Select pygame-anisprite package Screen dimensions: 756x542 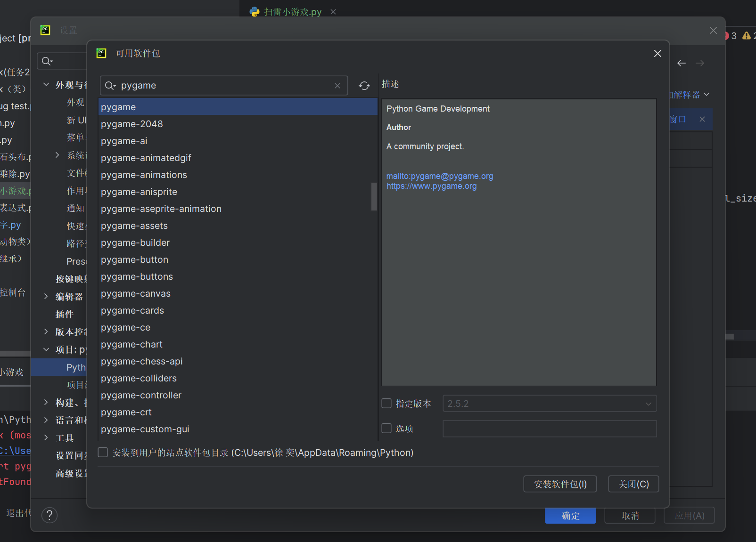(238, 192)
